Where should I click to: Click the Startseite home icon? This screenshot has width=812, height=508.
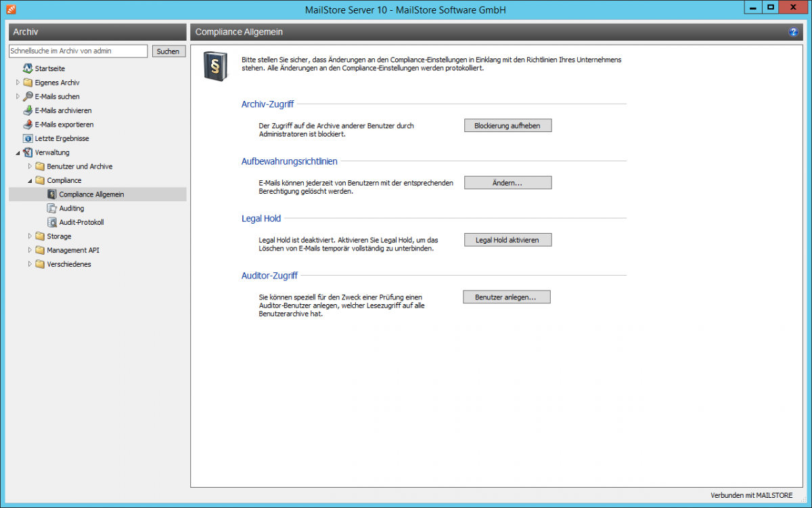point(28,68)
